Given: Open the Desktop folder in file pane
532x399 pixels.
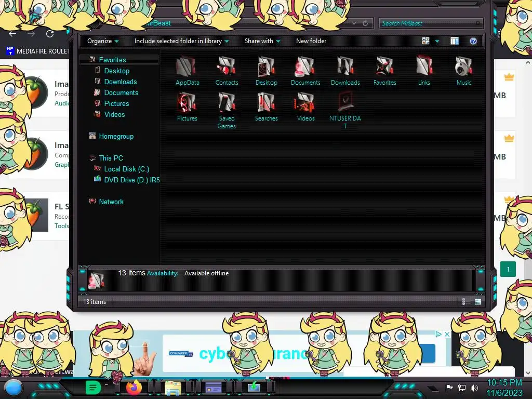Looking at the screenshot, I should tap(267, 71).
